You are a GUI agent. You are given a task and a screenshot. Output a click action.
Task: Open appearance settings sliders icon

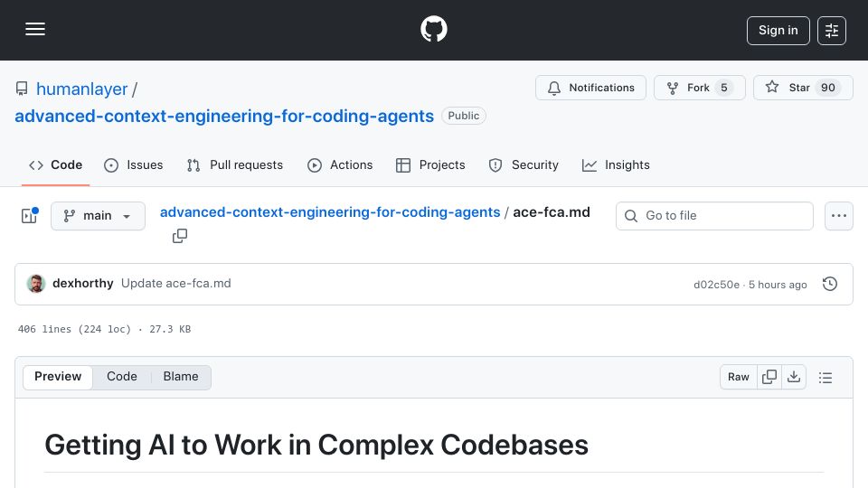(x=832, y=31)
